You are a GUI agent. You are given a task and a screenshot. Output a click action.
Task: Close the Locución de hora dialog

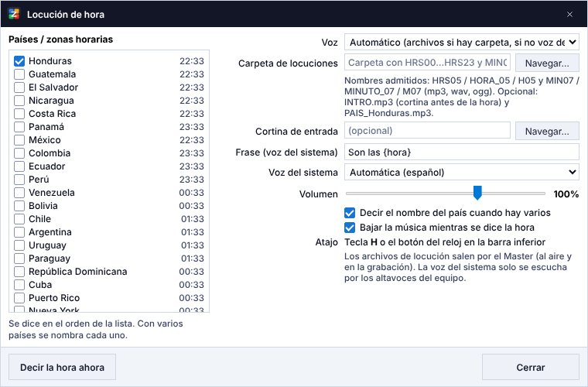pyautogui.click(x=569, y=14)
